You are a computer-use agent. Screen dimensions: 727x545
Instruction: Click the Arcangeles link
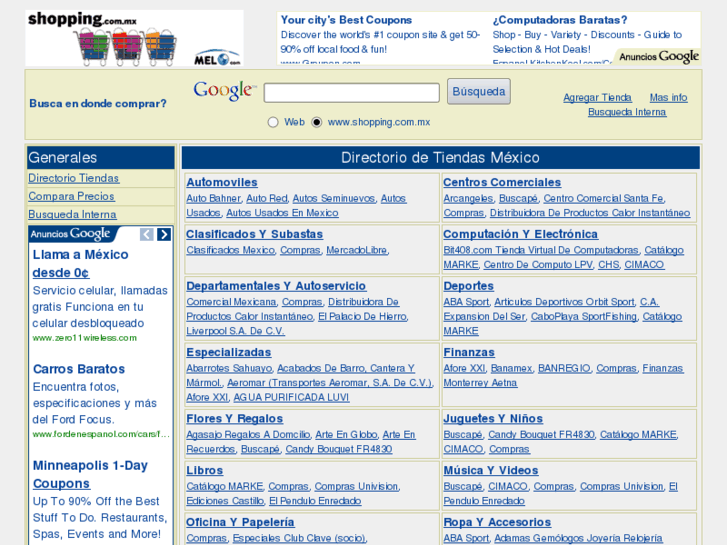point(468,199)
